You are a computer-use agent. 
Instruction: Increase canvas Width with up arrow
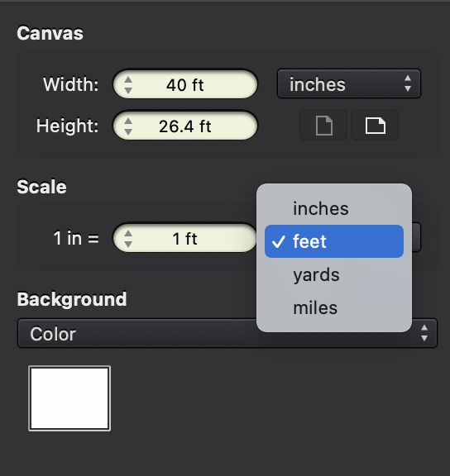coord(128,80)
